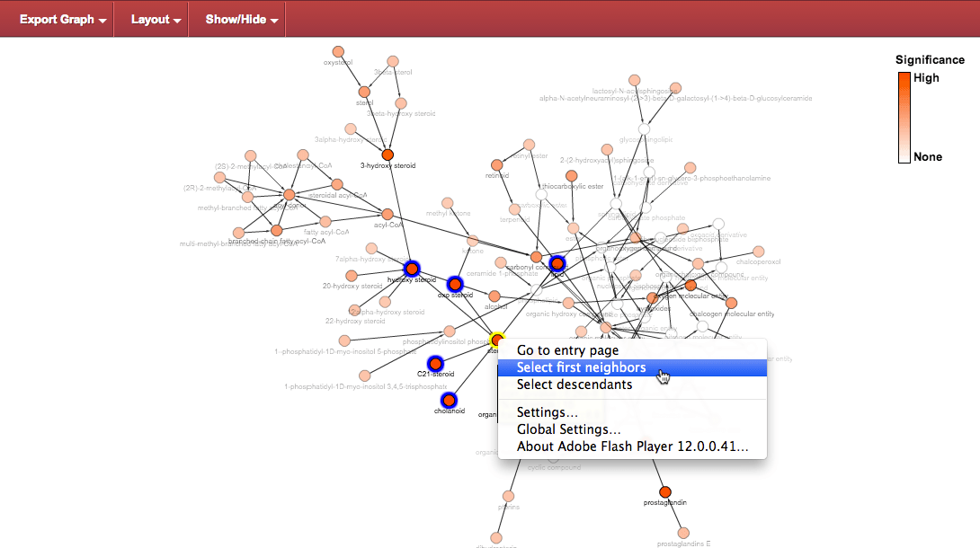Expand the Layout dropdown menu
Screen dimensions: 980x548
tap(155, 19)
